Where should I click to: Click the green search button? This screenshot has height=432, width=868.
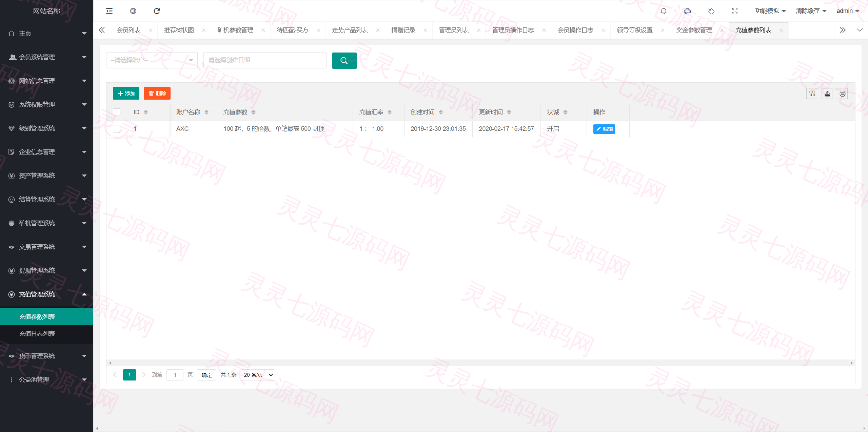(x=344, y=60)
